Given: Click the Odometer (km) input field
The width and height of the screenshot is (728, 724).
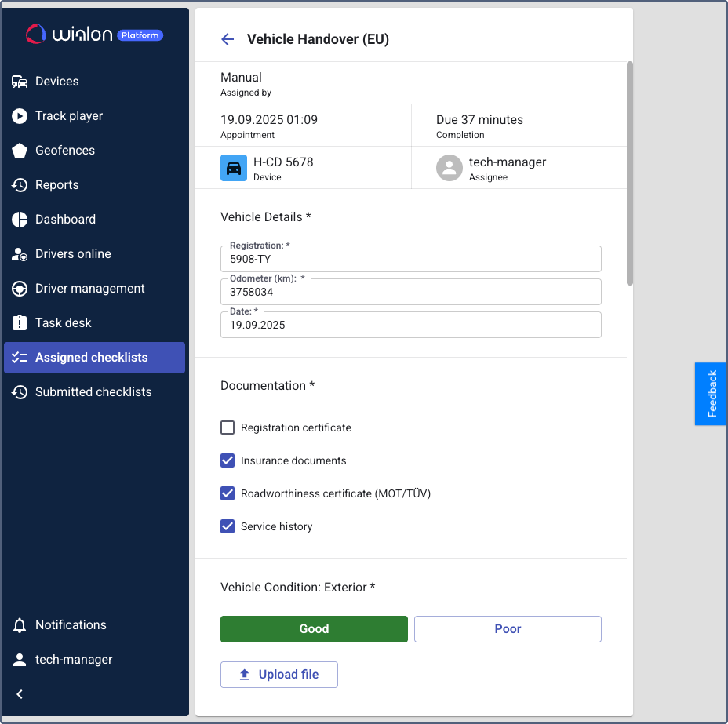Looking at the screenshot, I should point(411,293).
